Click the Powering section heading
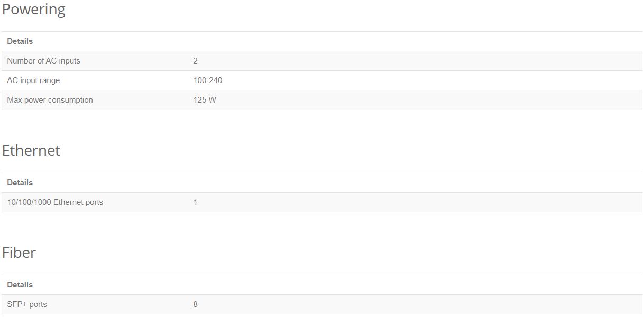 pos(34,10)
